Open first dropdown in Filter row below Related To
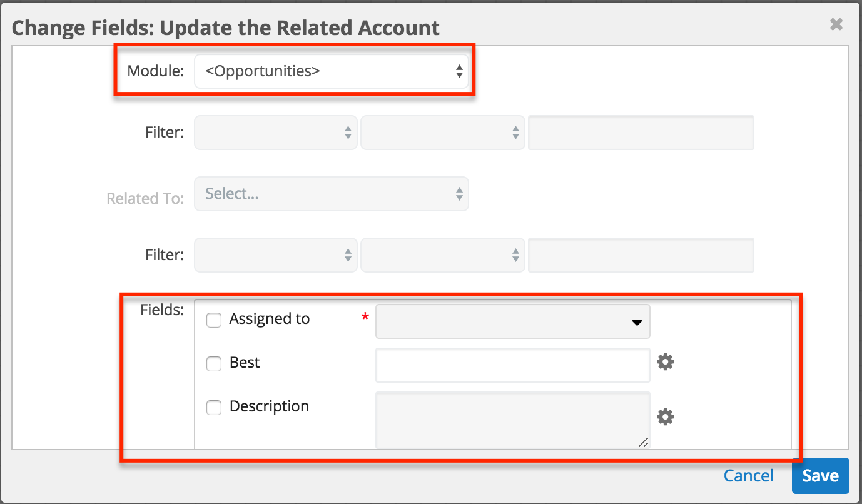This screenshot has height=504, width=862. coord(276,255)
